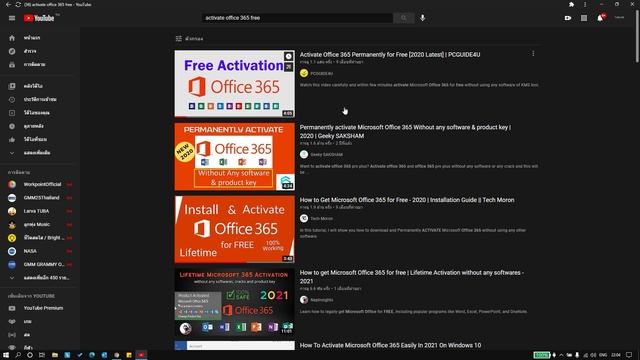This screenshot has width=640, height=360.
Task: Open 'Lifetime Activation without any softwares' title
Action: click(x=412, y=277)
